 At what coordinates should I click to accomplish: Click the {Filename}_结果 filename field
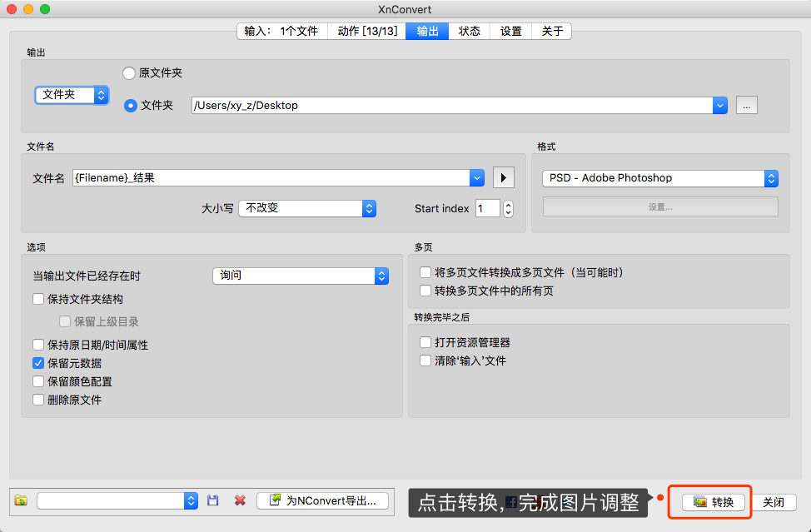(x=271, y=178)
